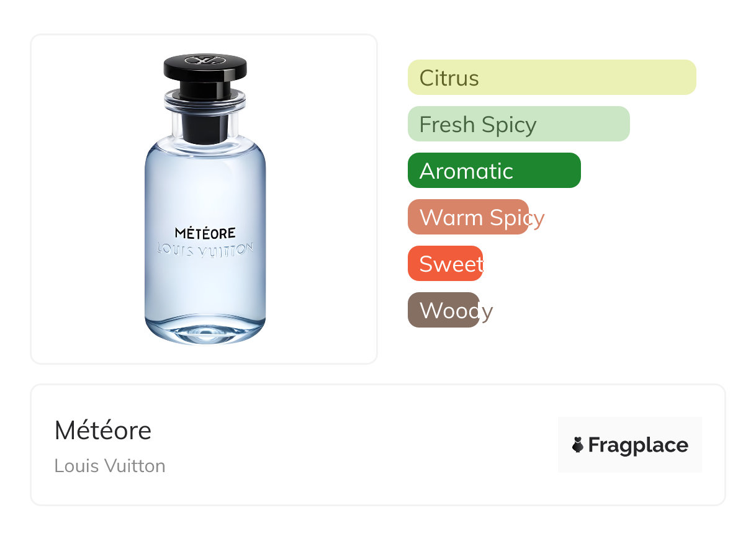Select the Fresh Spicy accord bar

[x=518, y=124]
